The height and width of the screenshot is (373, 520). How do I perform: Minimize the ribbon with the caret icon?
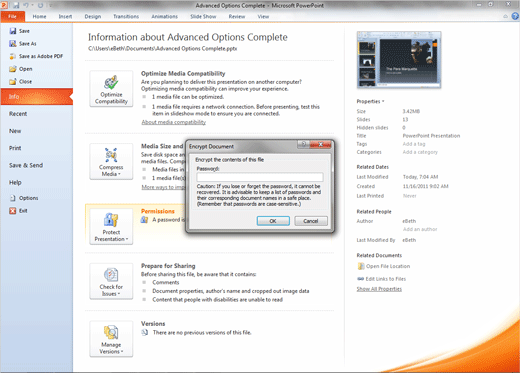(x=506, y=16)
